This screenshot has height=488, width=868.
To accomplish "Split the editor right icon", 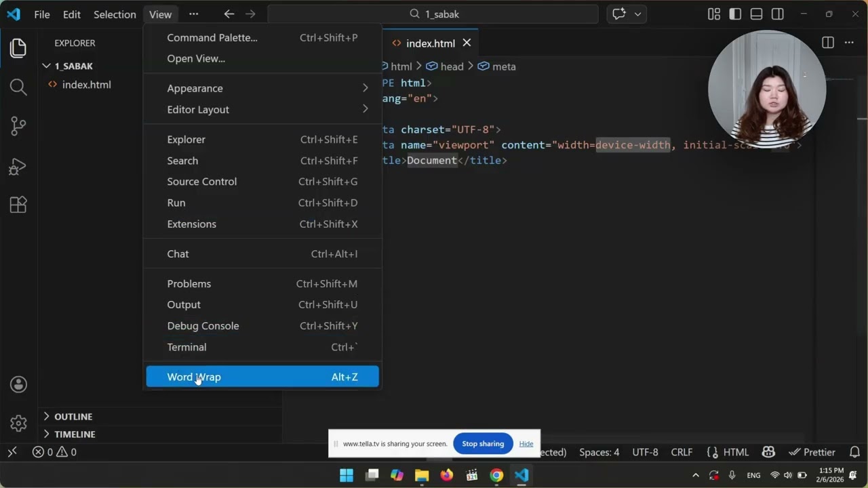I will coord(828,43).
